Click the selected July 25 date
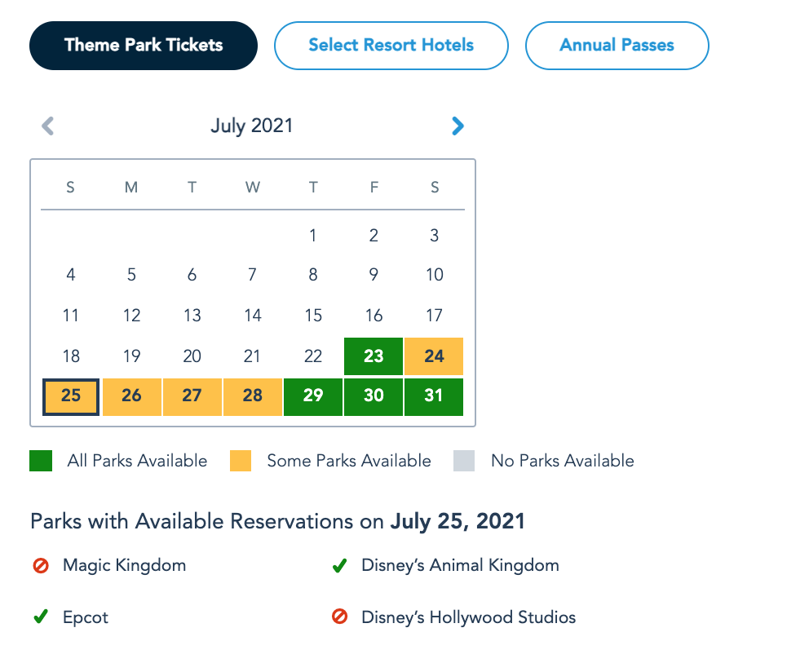Image resolution: width=809 pixels, height=672 pixels. 71,396
